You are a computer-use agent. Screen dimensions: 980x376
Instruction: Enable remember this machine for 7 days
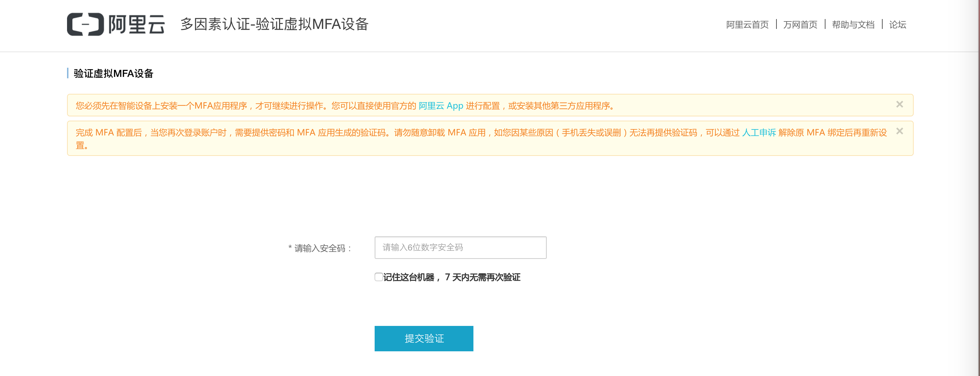pos(379,277)
